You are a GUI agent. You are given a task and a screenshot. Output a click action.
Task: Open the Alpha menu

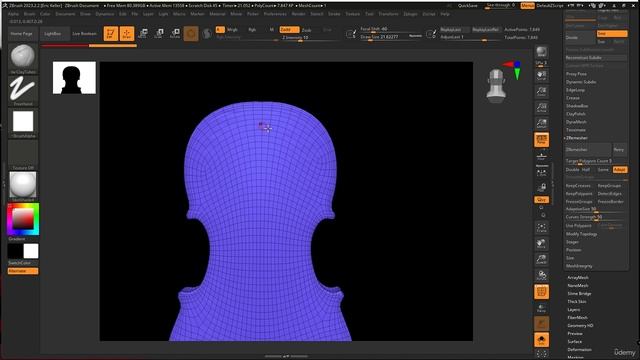13,14
